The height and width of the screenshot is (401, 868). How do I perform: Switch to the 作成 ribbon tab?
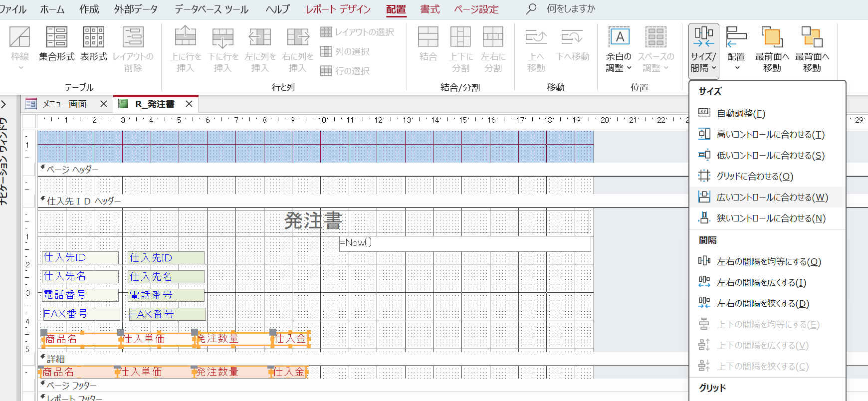[x=89, y=9]
